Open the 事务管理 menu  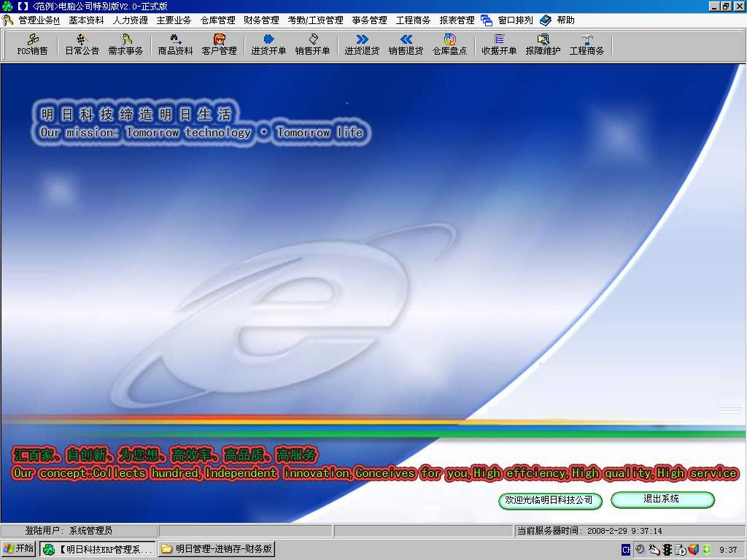coord(370,20)
